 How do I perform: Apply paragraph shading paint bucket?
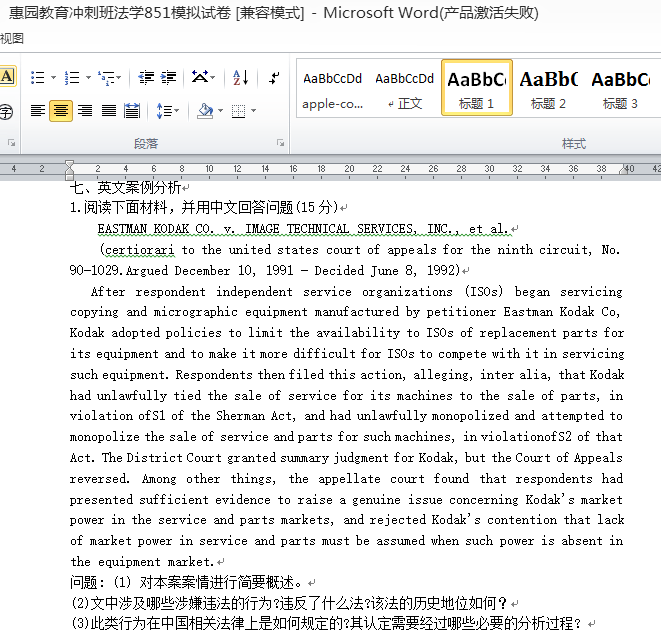[205, 111]
